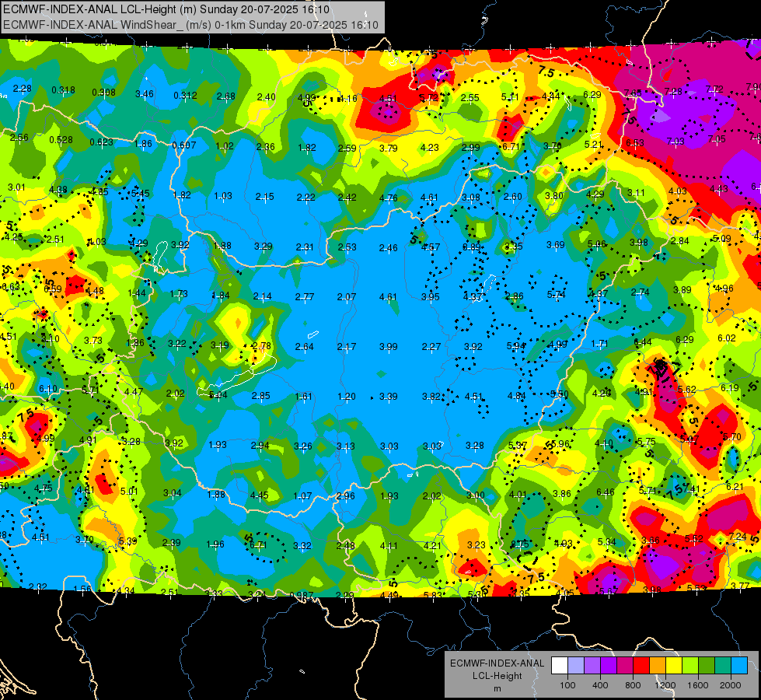Click the legend scale label 100
761x700 pixels.
(x=567, y=685)
